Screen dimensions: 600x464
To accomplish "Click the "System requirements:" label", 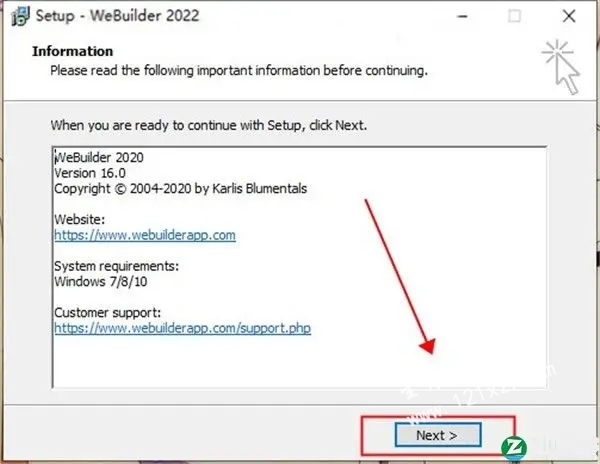I will (116, 266).
